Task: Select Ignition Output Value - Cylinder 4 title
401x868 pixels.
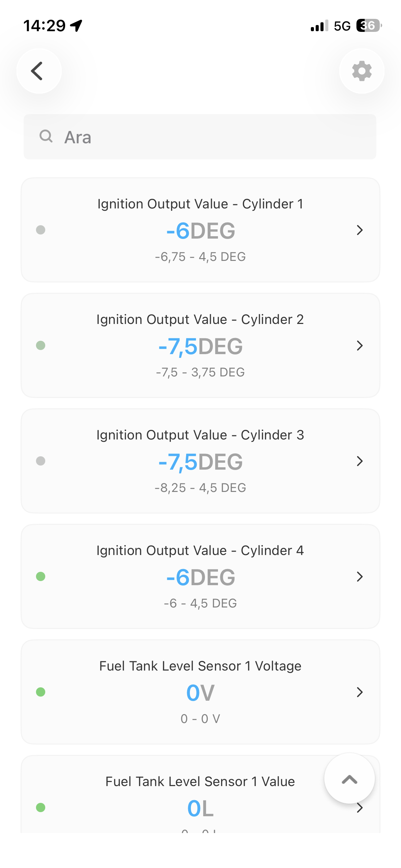Action: tap(200, 551)
